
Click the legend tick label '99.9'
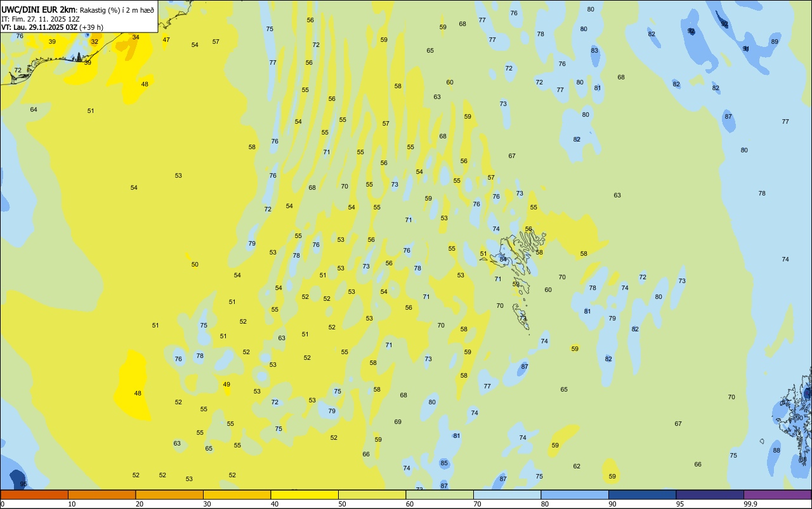pos(750,504)
